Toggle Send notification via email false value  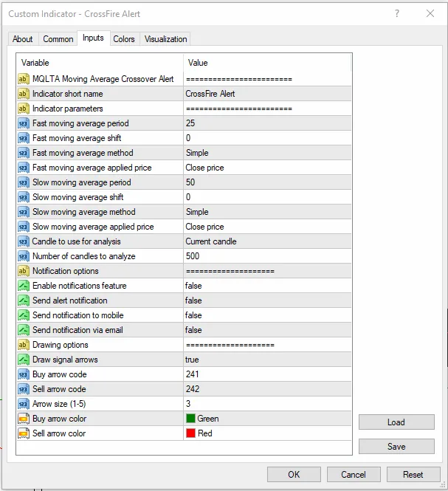point(267,330)
